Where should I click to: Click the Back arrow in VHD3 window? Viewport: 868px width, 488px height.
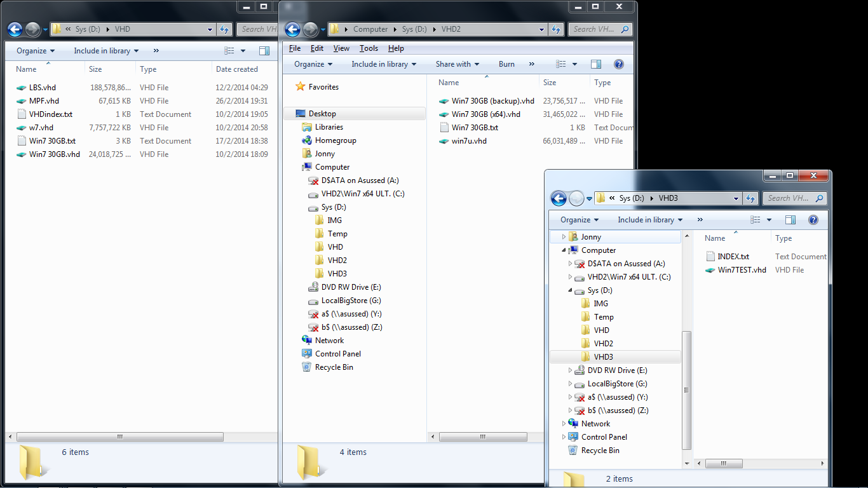[559, 198]
